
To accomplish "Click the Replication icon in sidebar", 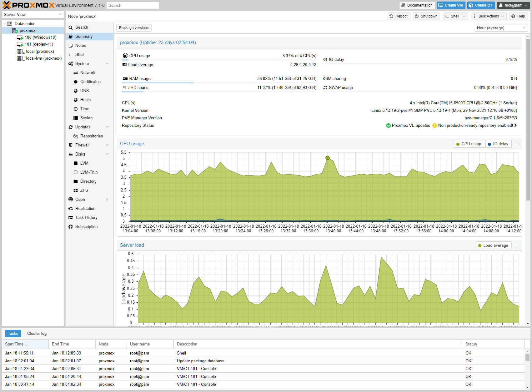I will tap(71, 209).
